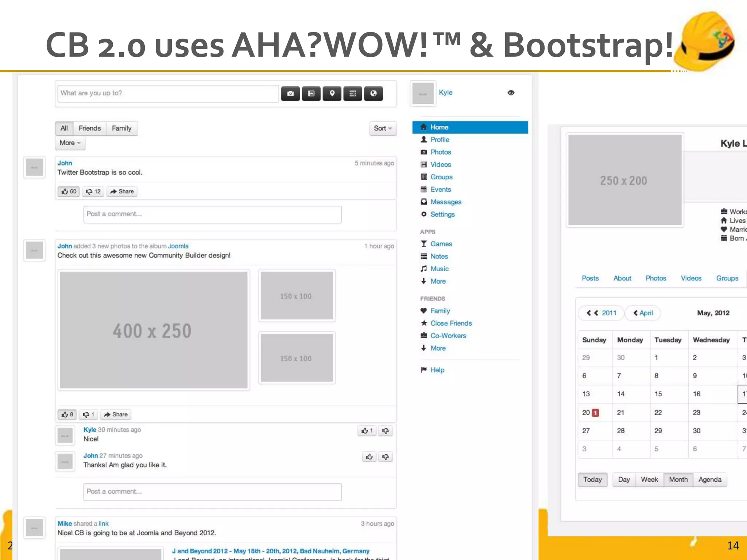
Task: Open Music under Apps
Action: point(440,269)
